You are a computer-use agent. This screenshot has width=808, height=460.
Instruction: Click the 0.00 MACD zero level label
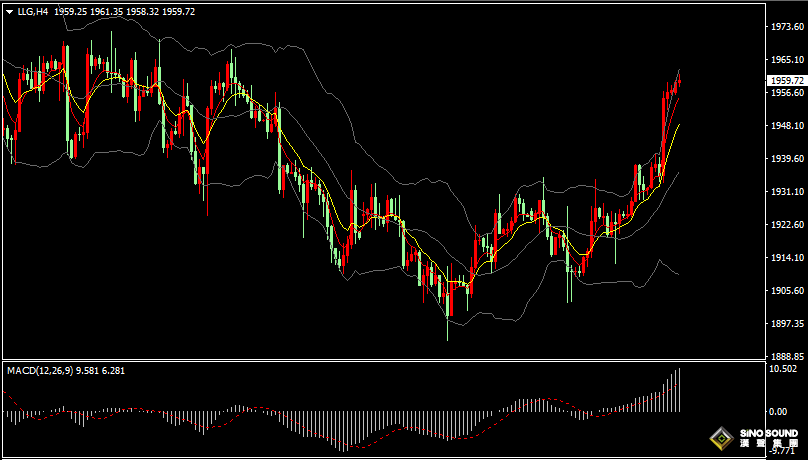click(777, 411)
